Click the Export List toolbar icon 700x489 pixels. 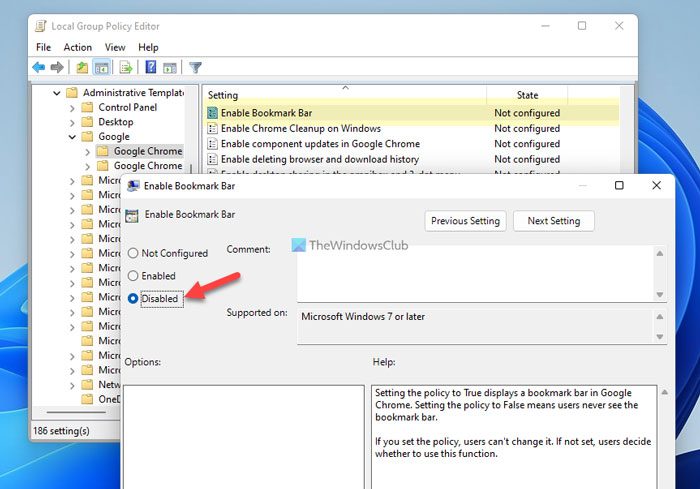coord(126,68)
